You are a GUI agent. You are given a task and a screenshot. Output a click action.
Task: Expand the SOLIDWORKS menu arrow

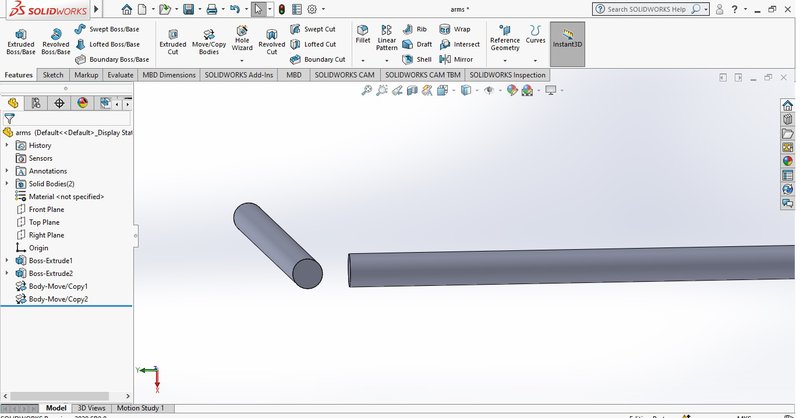click(96, 9)
